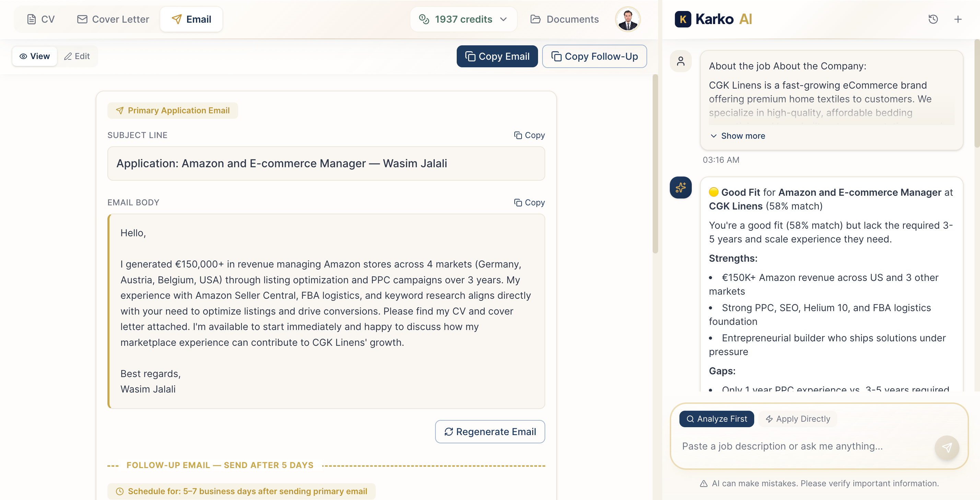The image size is (980, 500).
Task: Switch to View mode
Action: click(35, 56)
